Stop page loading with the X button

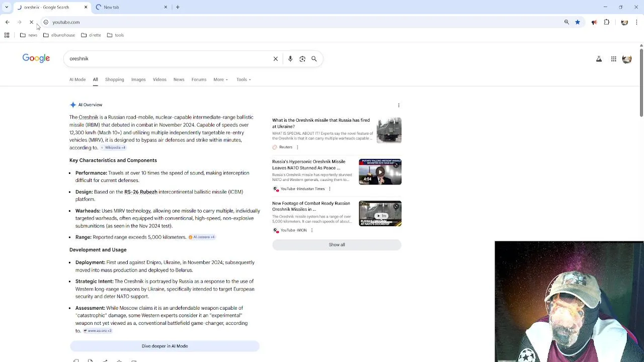31,22
